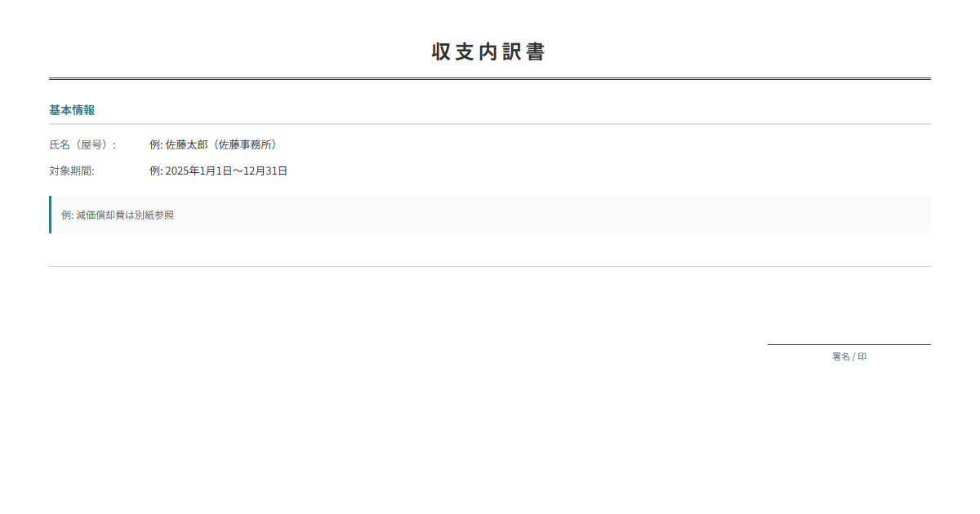Click the teal left border of note box

click(x=50, y=215)
